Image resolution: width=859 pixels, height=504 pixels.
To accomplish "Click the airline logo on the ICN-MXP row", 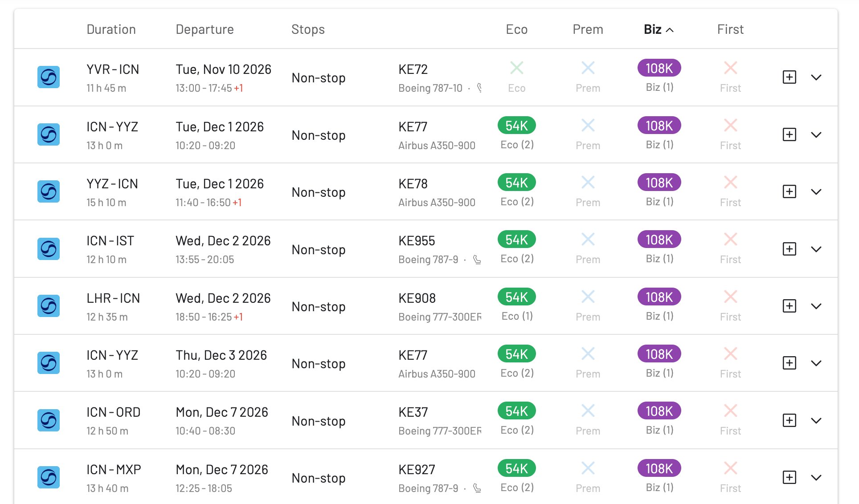I will [49, 477].
